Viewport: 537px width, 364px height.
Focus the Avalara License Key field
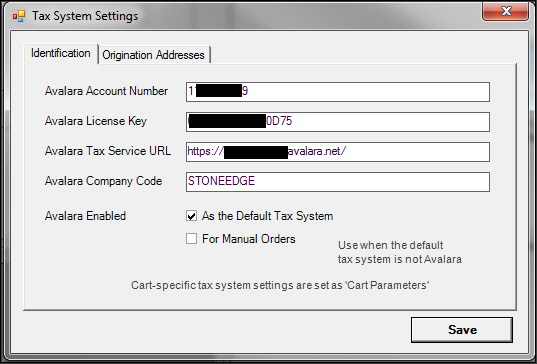click(x=338, y=122)
